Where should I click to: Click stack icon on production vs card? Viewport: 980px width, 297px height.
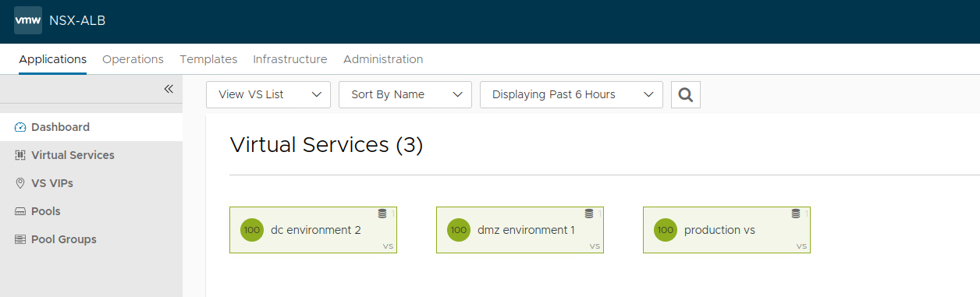[x=796, y=214]
